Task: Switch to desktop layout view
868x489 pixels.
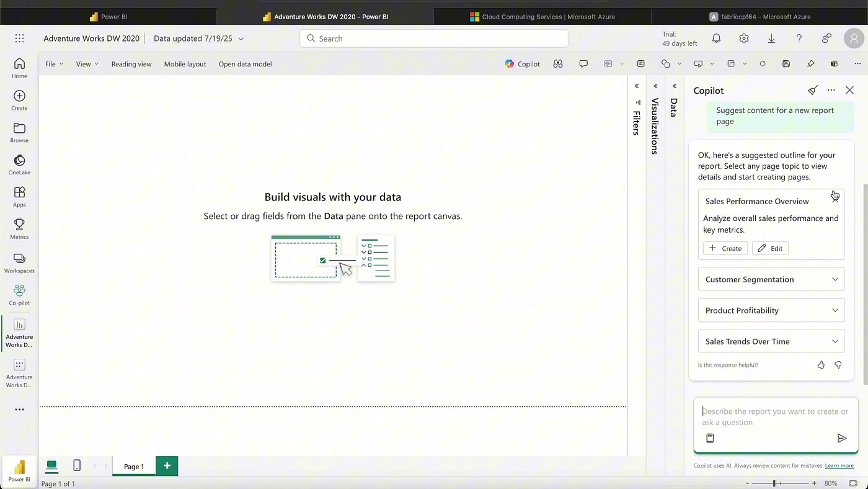Action: 51,465
